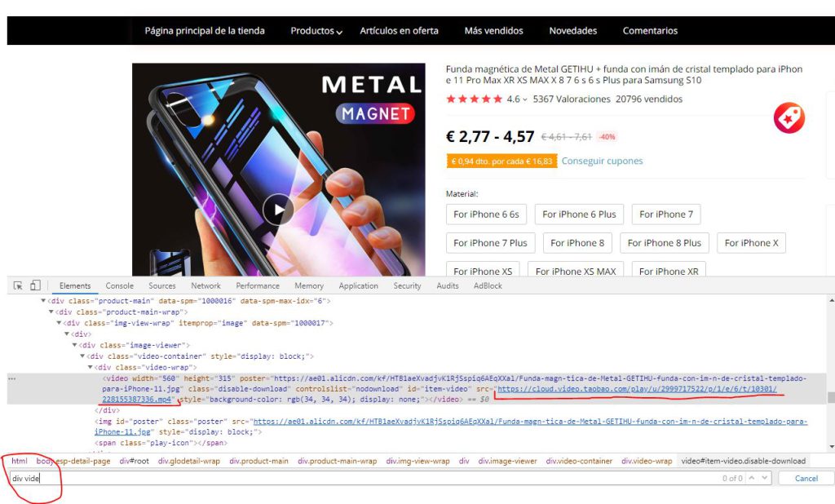Image resolution: width=835 pixels, height=504 pixels.
Task: Switch to the Memory tab
Action: tap(309, 285)
